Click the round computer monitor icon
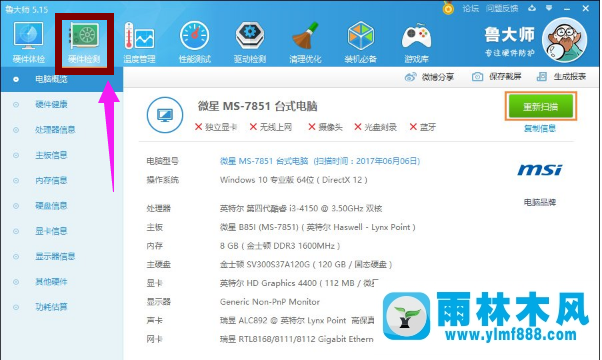The width and height of the screenshot is (602, 360). coord(165,115)
